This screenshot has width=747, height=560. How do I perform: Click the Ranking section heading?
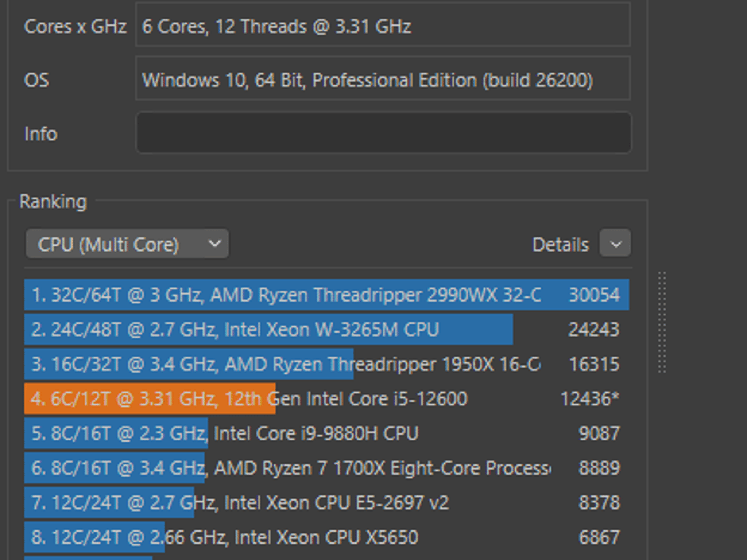(53, 202)
